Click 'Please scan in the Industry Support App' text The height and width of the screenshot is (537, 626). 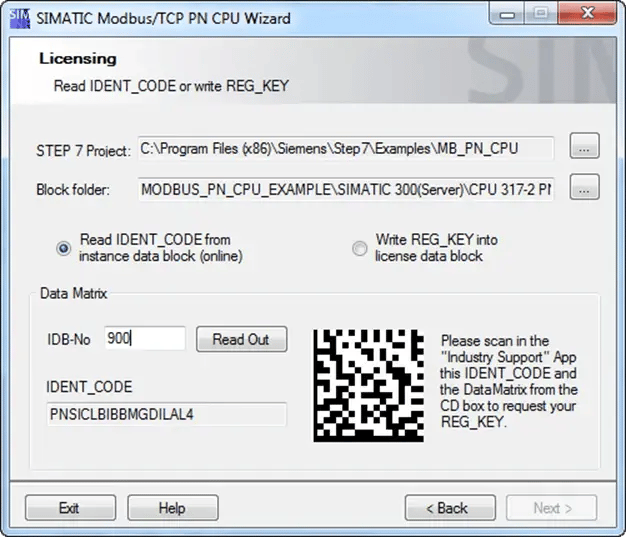(509, 381)
